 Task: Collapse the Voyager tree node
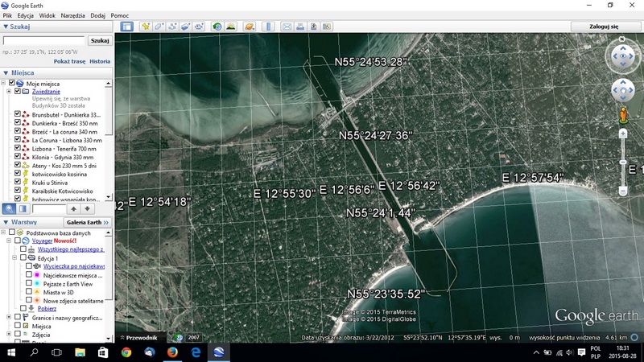pyautogui.click(x=9, y=241)
